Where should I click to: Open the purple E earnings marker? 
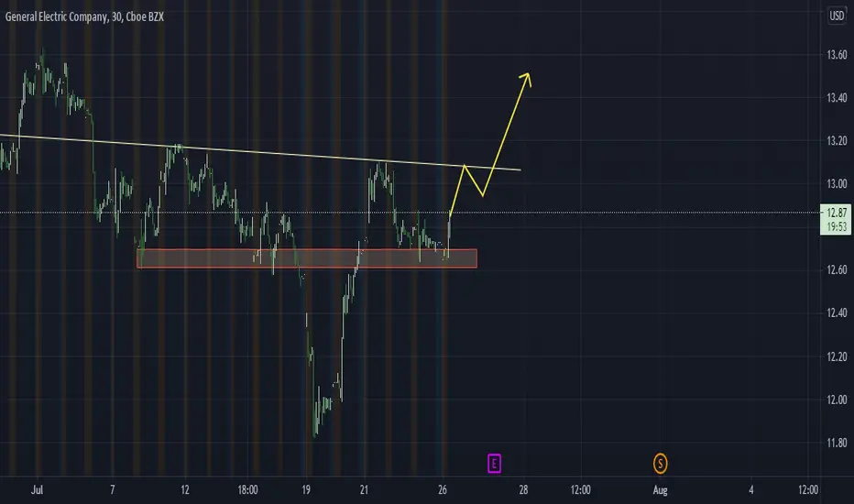(494, 464)
